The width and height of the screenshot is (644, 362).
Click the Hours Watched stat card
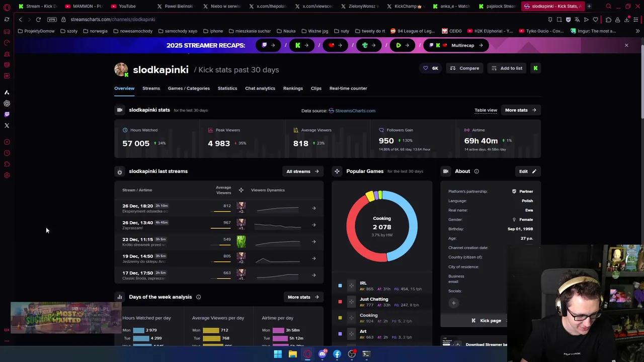point(157,139)
